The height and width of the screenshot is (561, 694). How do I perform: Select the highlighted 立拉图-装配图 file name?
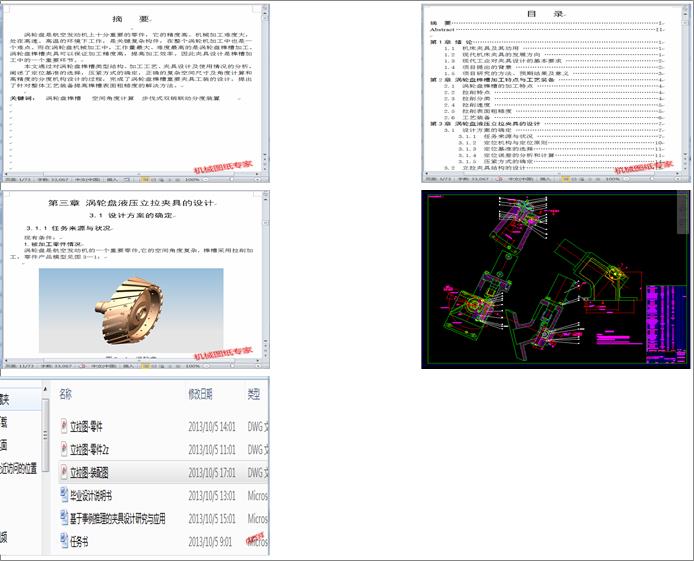pos(89,473)
